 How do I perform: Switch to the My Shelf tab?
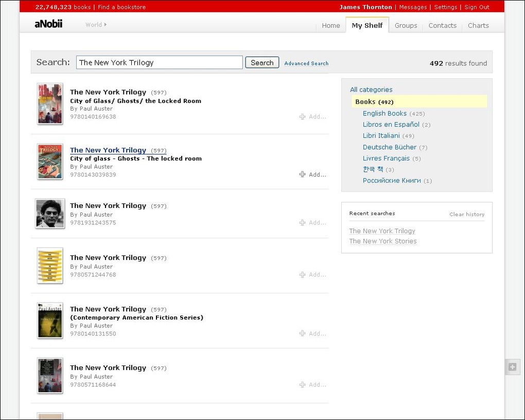point(367,25)
